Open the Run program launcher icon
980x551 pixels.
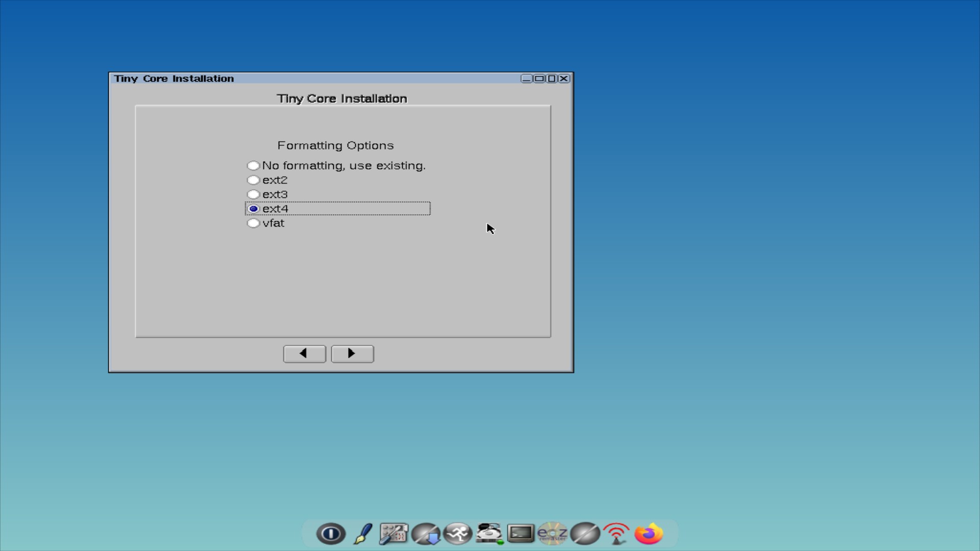(x=458, y=534)
